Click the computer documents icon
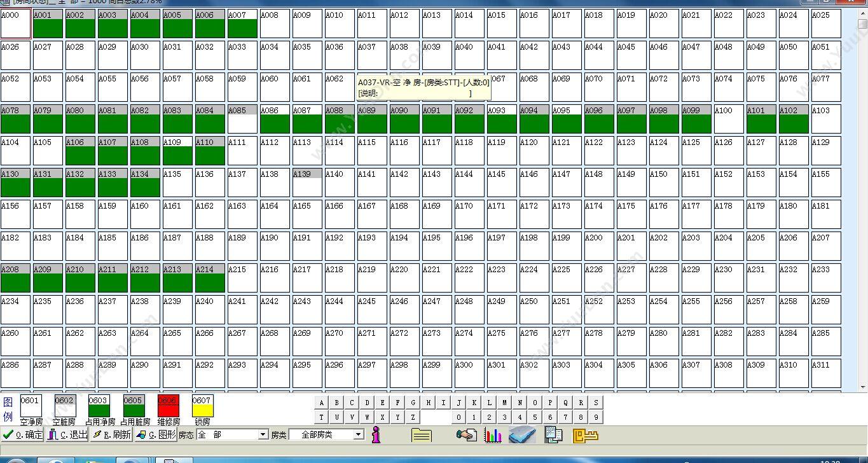The height and width of the screenshot is (463, 868). pyautogui.click(x=553, y=435)
